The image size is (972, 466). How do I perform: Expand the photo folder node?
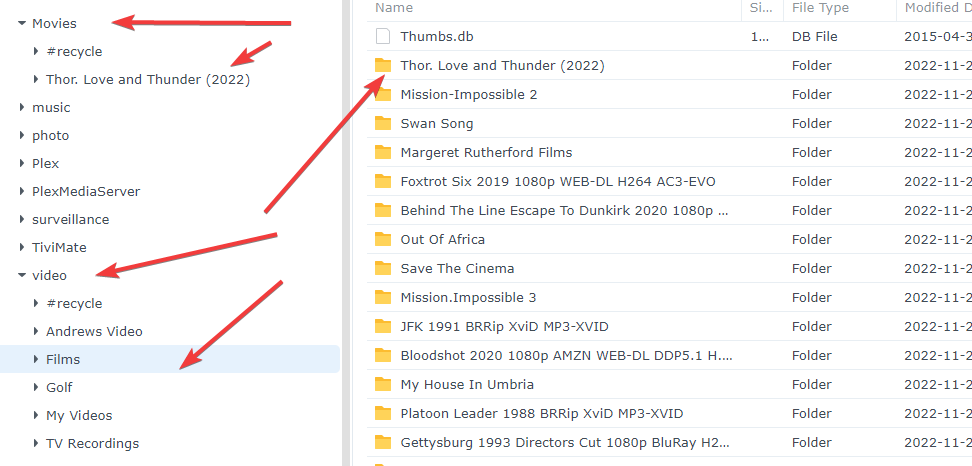[22, 135]
